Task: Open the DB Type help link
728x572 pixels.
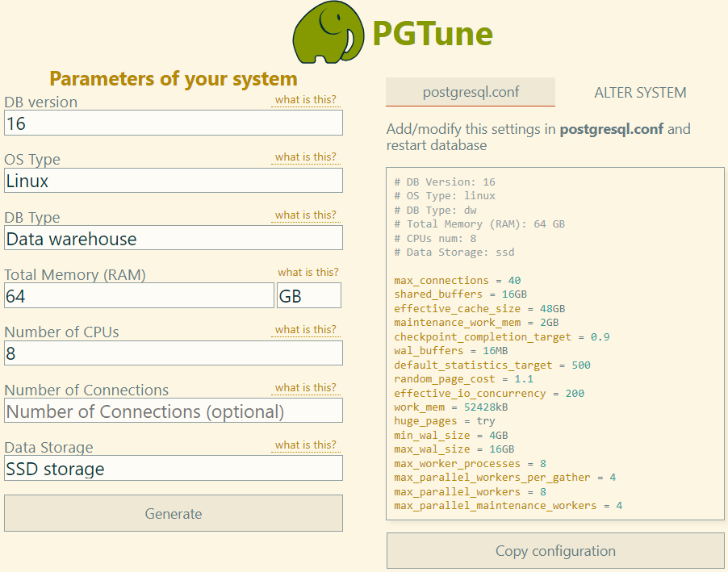Action: tap(305, 215)
